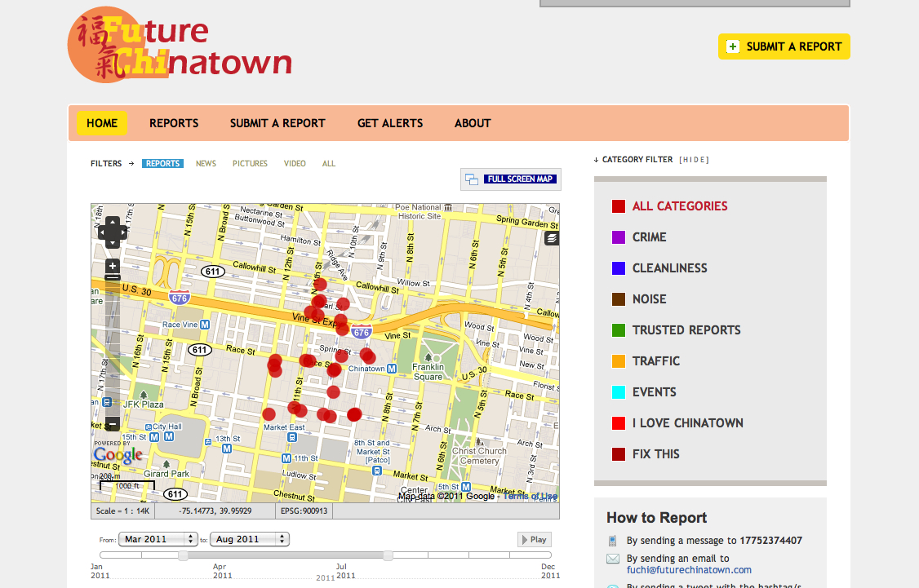Click the red report marker above Callowhill St
The image size is (919, 588).
pyautogui.click(x=320, y=284)
